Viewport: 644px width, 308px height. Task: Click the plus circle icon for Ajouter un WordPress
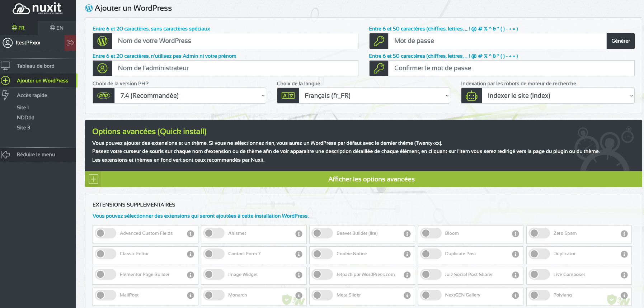coord(5,81)
